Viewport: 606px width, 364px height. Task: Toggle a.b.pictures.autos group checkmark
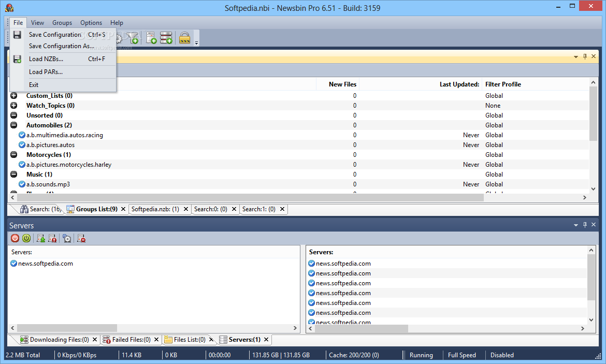[x=22, y=145]
